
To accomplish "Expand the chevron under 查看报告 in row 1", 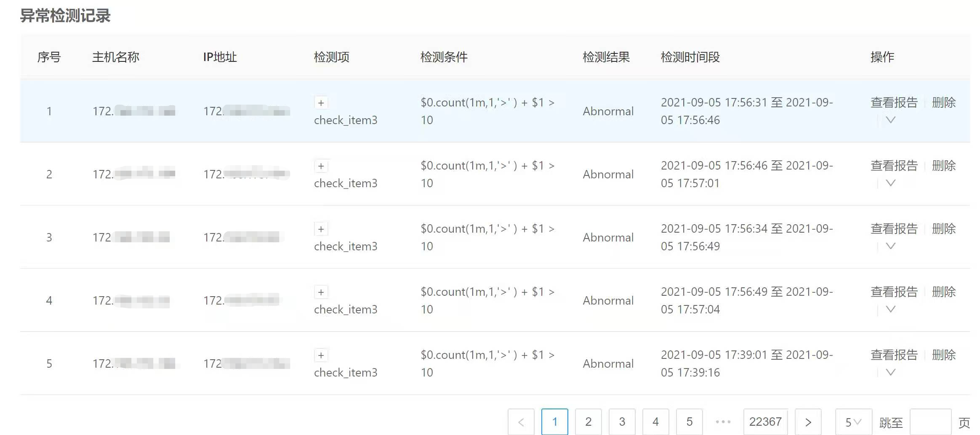I will [890, 120].
